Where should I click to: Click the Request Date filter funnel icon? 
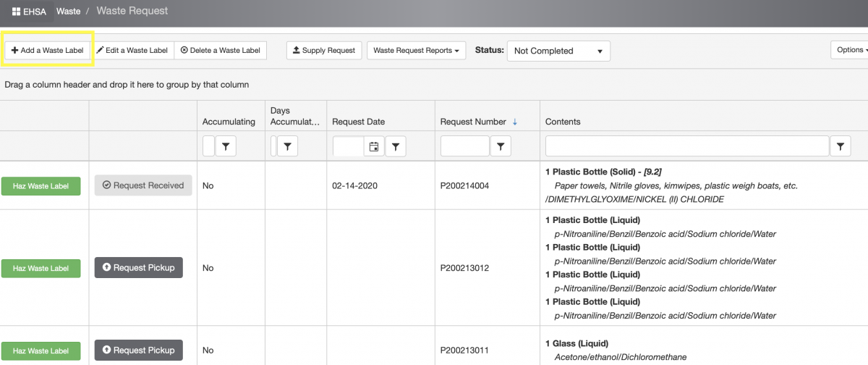395,147
